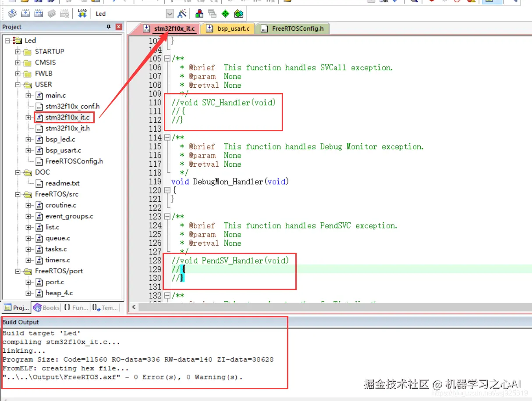Expand bsp_usart.c dependencies in tree
This screenshot has height=401, width=532.
coord(28,150)
